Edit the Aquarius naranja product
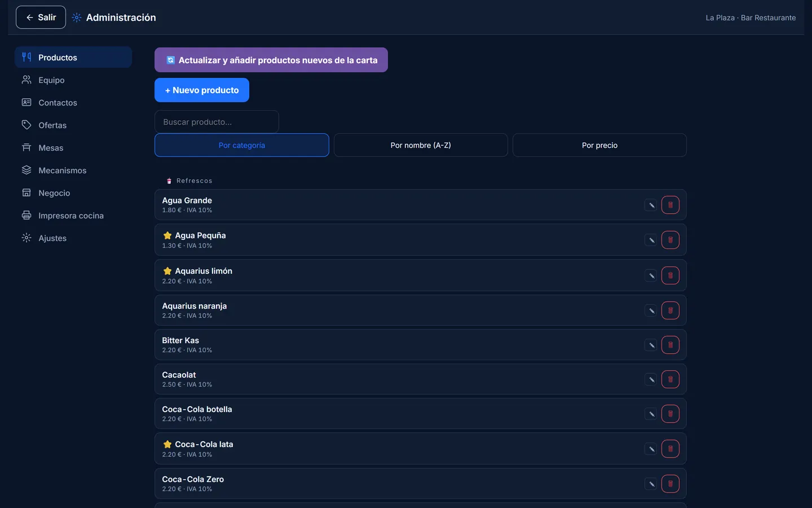 coord(651,310)
